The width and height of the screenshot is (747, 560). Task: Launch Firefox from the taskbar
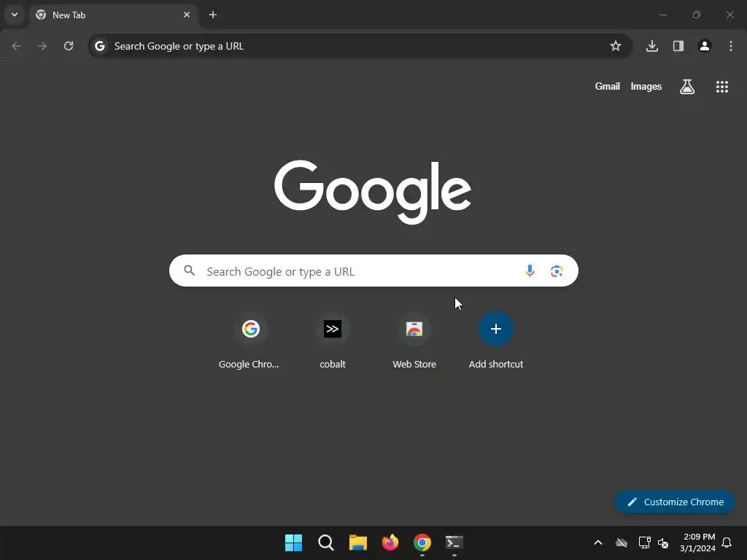(390, 542)
